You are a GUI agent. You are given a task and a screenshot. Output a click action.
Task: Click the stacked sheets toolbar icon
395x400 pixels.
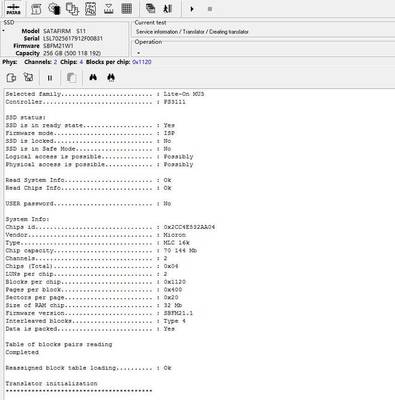pyautogui.click(x=150, y=9)
